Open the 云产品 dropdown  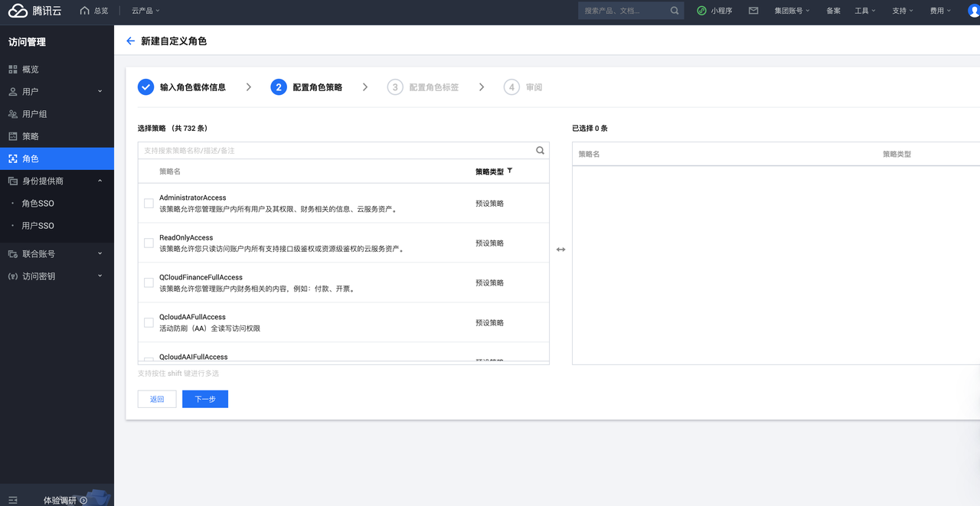coord(145,11)
